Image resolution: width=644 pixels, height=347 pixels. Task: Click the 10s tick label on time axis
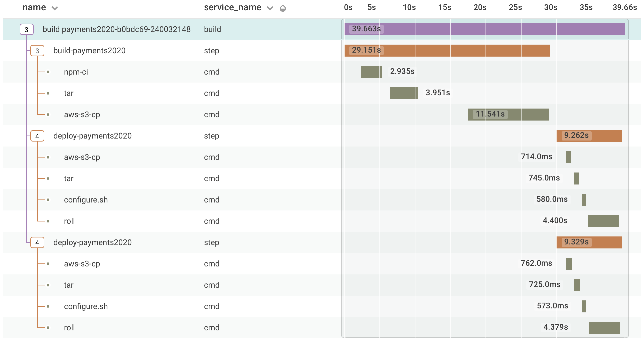(x=409, y=8)
